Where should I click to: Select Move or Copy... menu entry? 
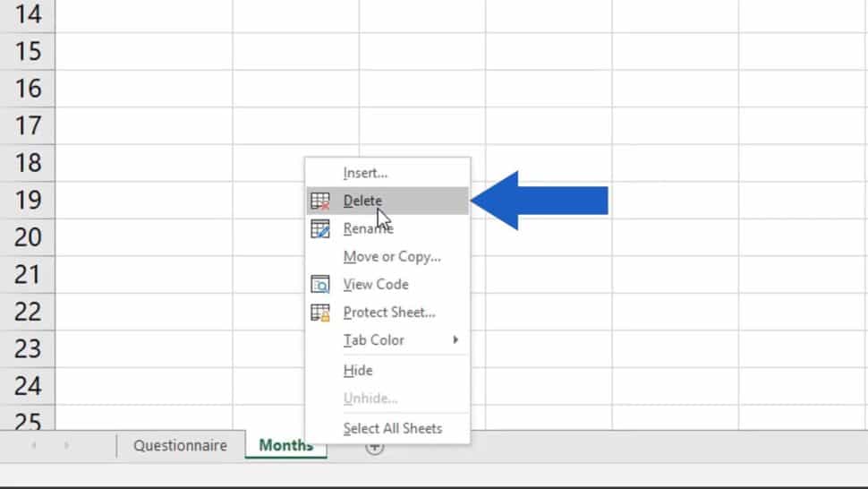387,256
